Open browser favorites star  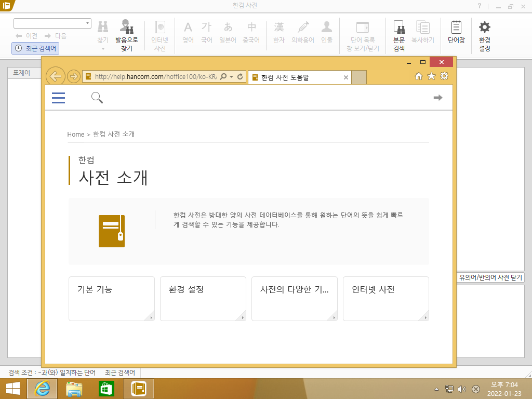(x=431, y=76)
